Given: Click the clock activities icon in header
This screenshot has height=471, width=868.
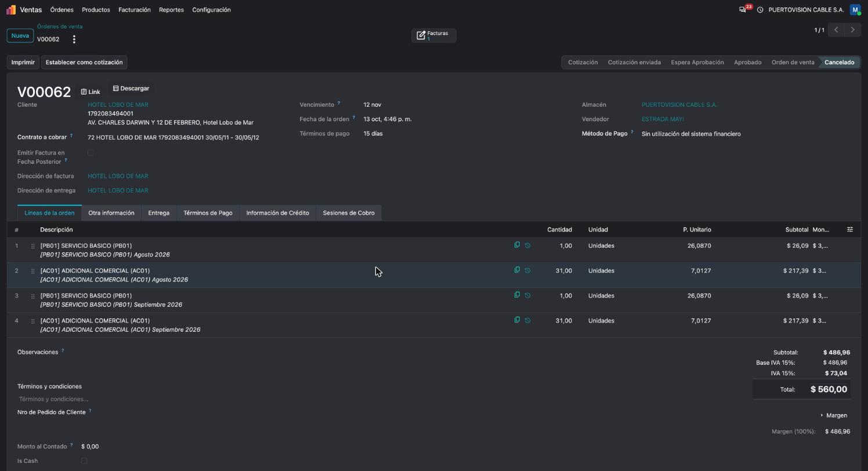Looking at the screenshot, I should (760, 10).
